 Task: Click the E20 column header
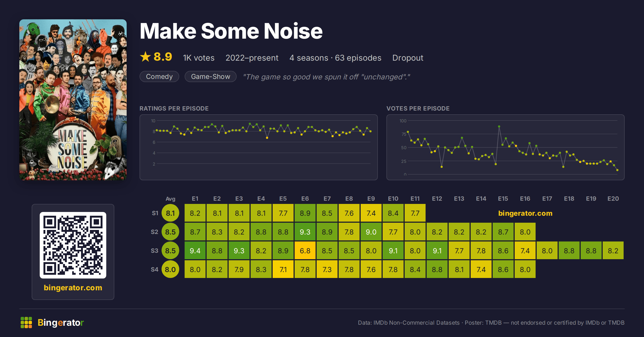point(613,199)
